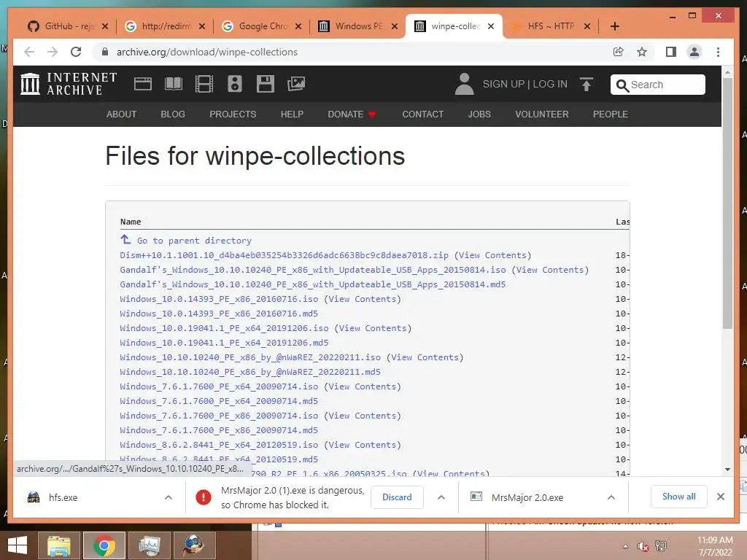The height and width of the screenshot is (560, 747).
Task: Click the user avatar icon
Action: pos(464,84)
